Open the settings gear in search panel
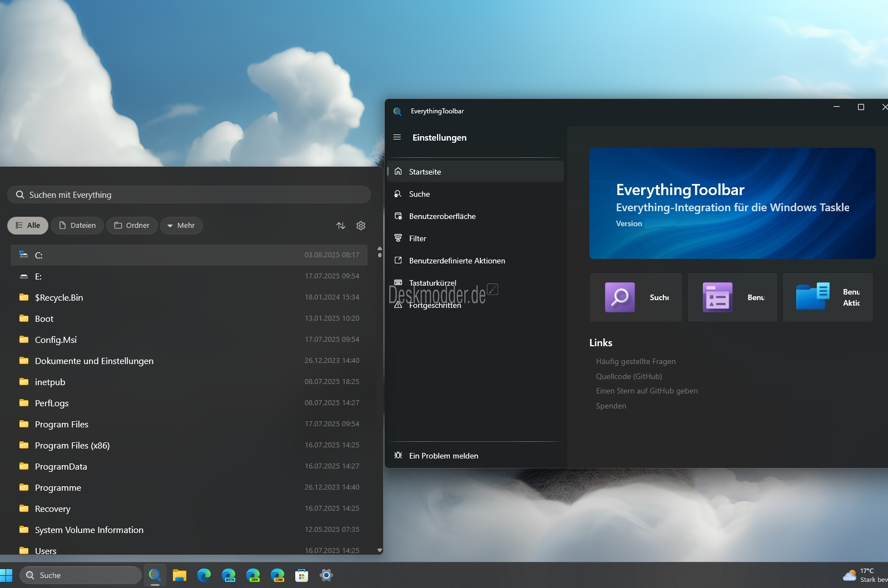The width and height of the screenshot is (888, 588). click(361, 226)
